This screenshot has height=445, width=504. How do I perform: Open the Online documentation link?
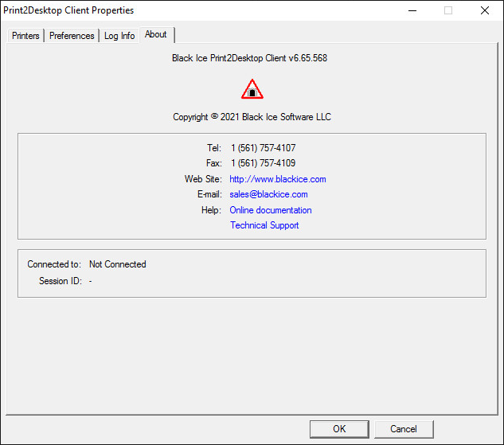[271, 210]
